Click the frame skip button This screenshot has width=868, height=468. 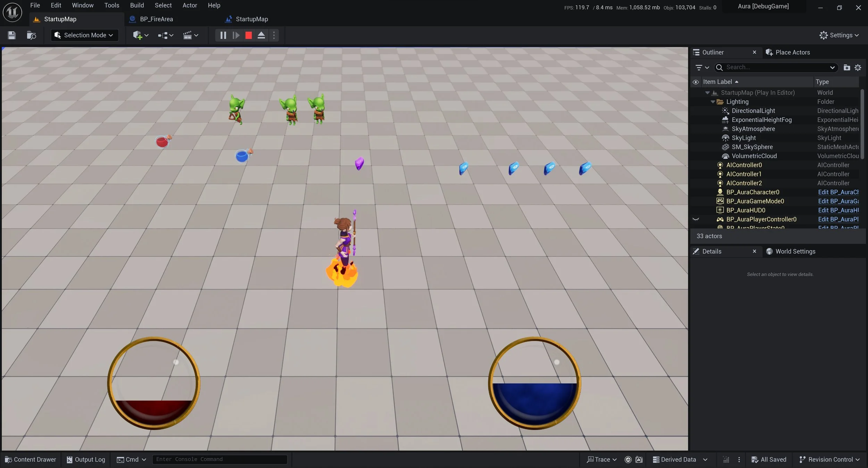point(236,35)
